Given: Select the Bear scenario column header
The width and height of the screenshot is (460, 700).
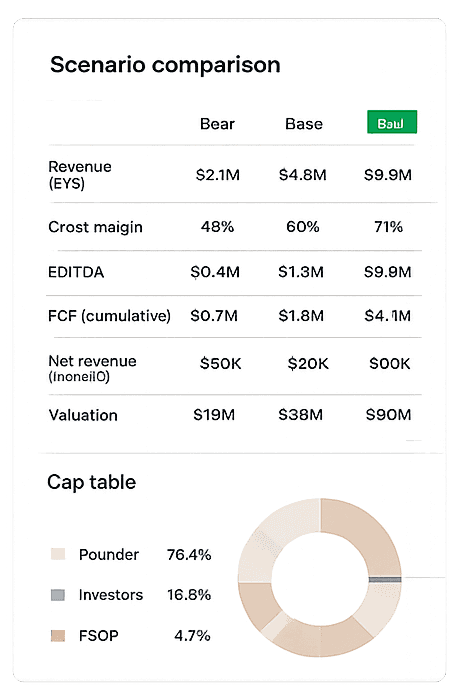Looking at the screenshot, I should [x=217, y=124].
